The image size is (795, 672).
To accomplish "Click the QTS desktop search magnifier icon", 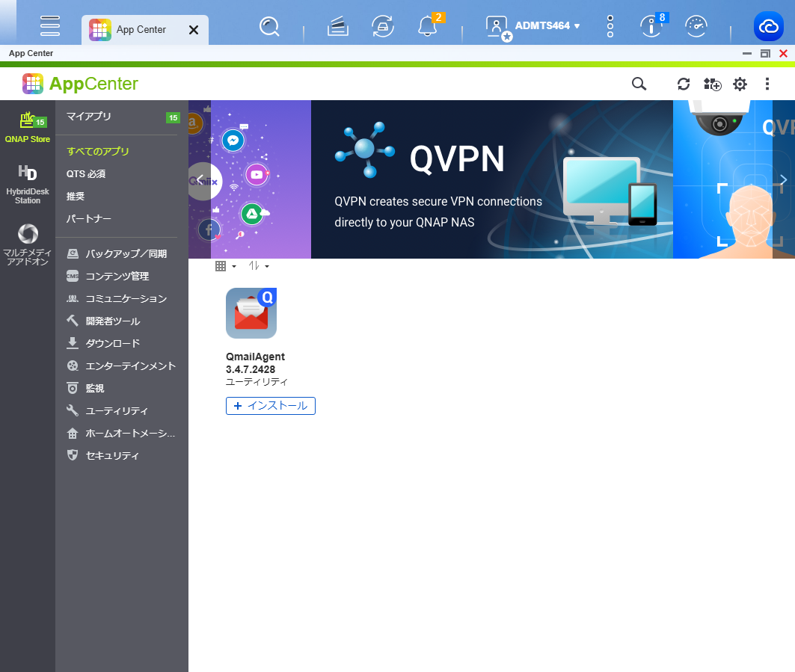I will tap(269, 26).
